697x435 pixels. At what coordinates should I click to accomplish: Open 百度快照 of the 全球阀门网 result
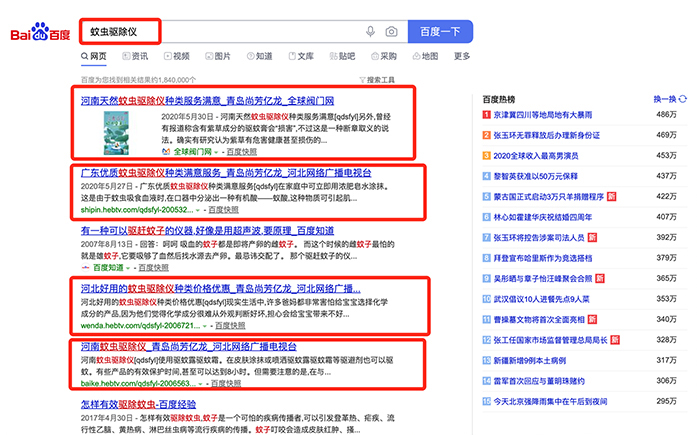click(242, 152)
